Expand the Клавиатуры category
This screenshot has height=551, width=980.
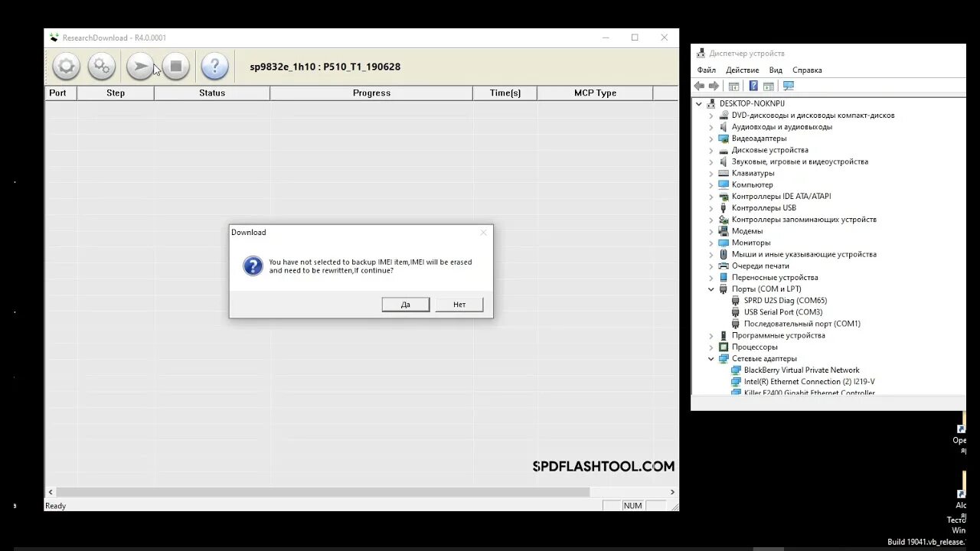[x=710, y=173]
